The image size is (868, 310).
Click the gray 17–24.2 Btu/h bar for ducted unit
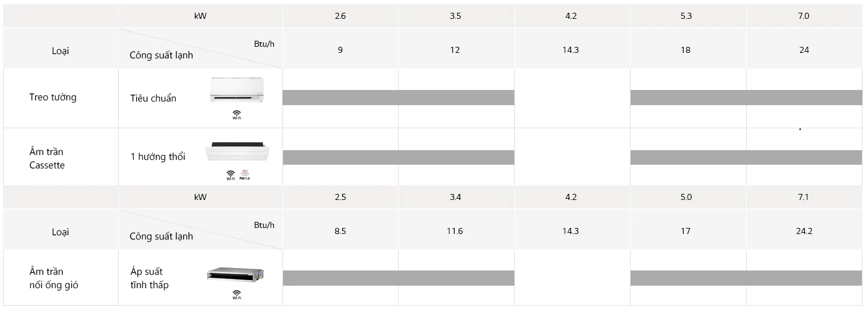click(x=746, y=278)
